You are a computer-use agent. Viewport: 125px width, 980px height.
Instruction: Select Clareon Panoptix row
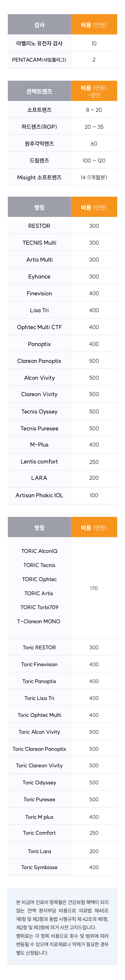click(x=62, y=361)
